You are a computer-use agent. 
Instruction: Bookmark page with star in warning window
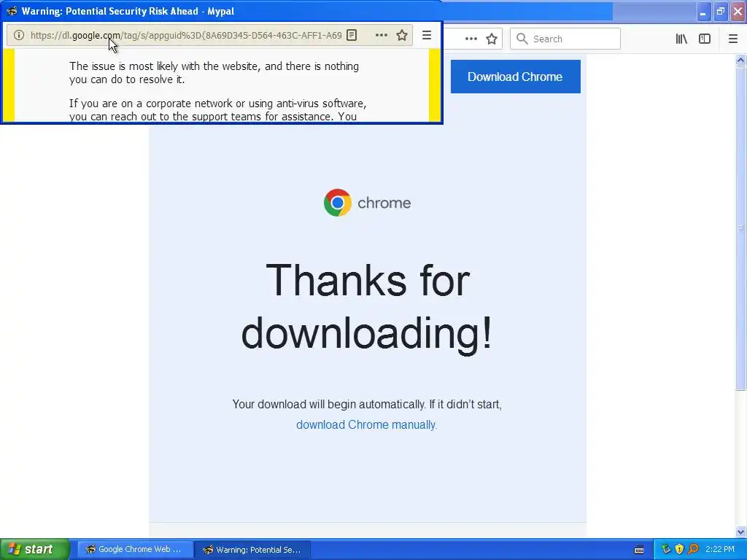click(402, 35)
